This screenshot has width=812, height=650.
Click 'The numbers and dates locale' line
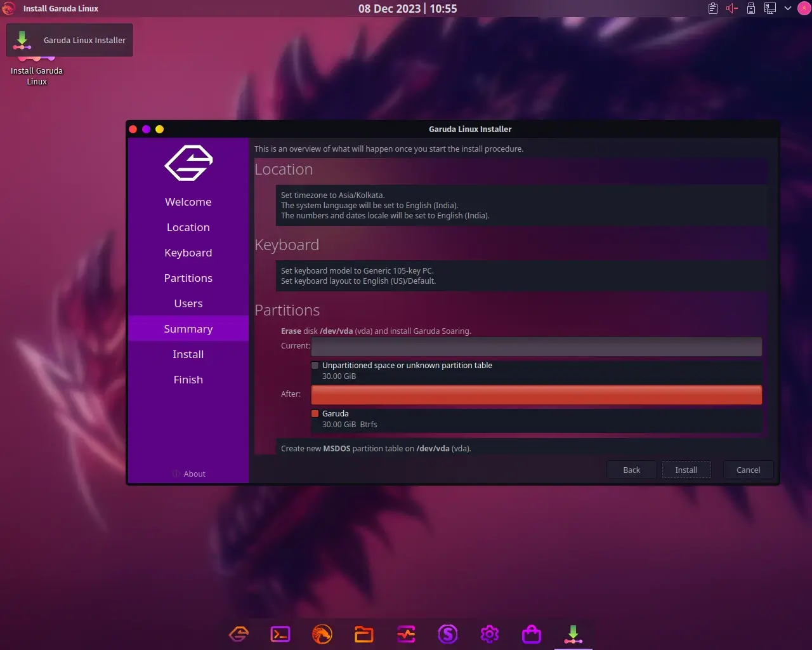pos(385,215)
